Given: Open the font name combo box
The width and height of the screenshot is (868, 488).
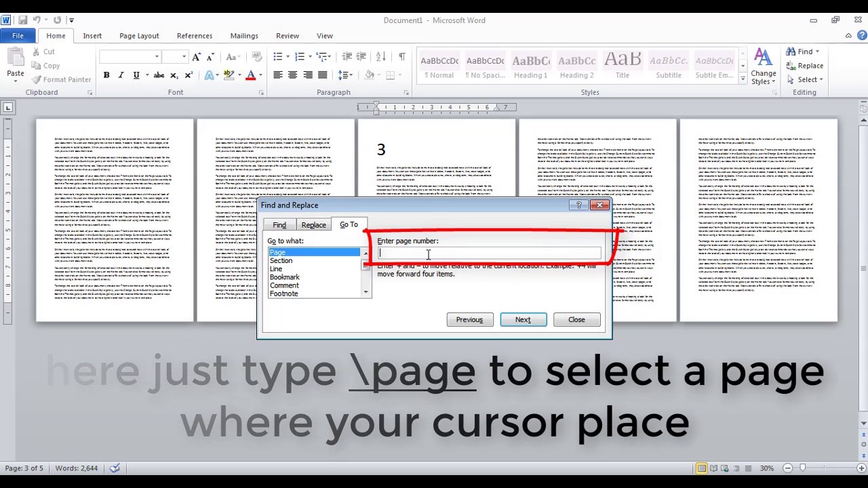Looking at the screenshot, I should point(131,57).
